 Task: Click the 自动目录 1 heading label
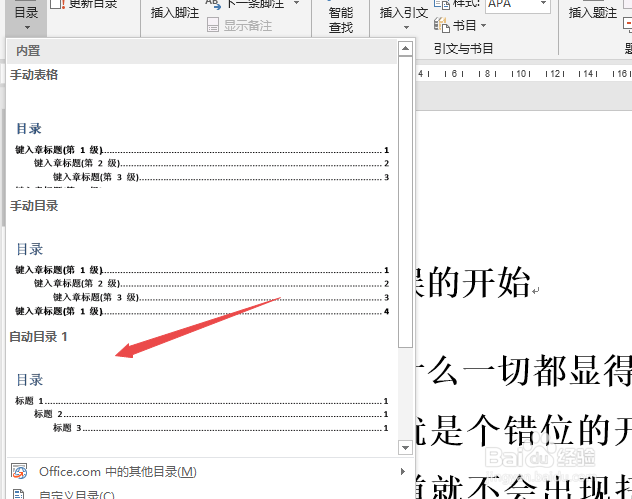point(38,337)
